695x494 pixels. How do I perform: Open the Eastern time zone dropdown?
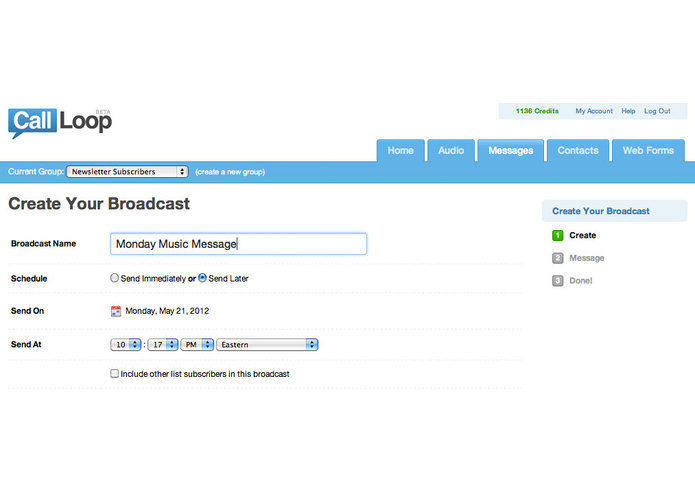pyautogui.click(x=267, y=344)
